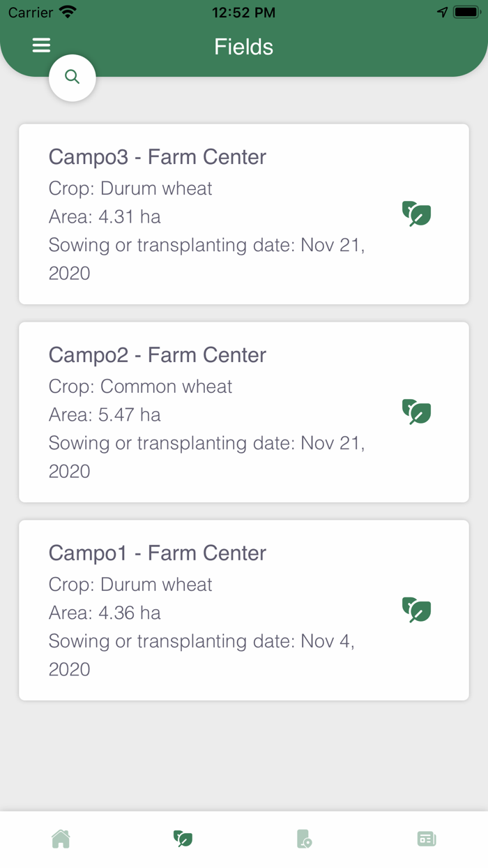Open the Campo3 - Farm Center card
488x868 pixels.
[x=244, y=214]
